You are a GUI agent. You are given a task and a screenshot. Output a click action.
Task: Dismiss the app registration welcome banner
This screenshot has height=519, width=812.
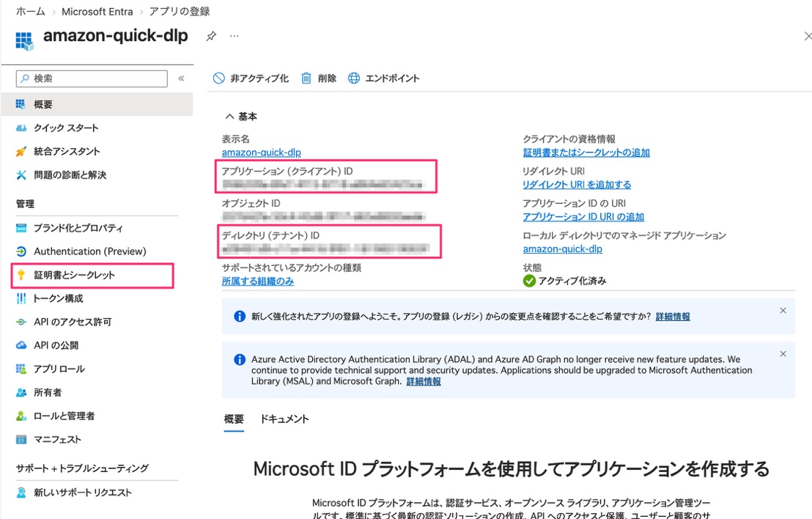coord(783,311)
